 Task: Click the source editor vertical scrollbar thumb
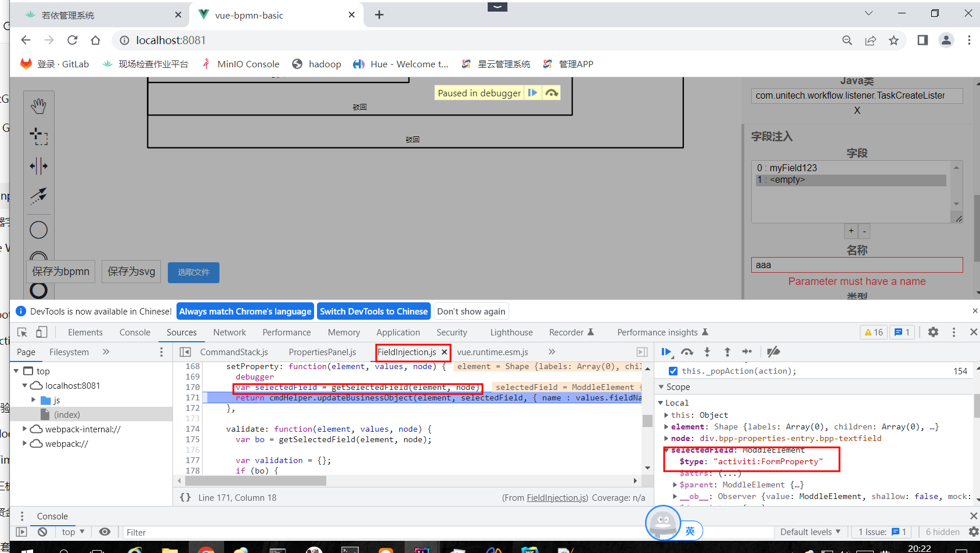coord(647,420)
